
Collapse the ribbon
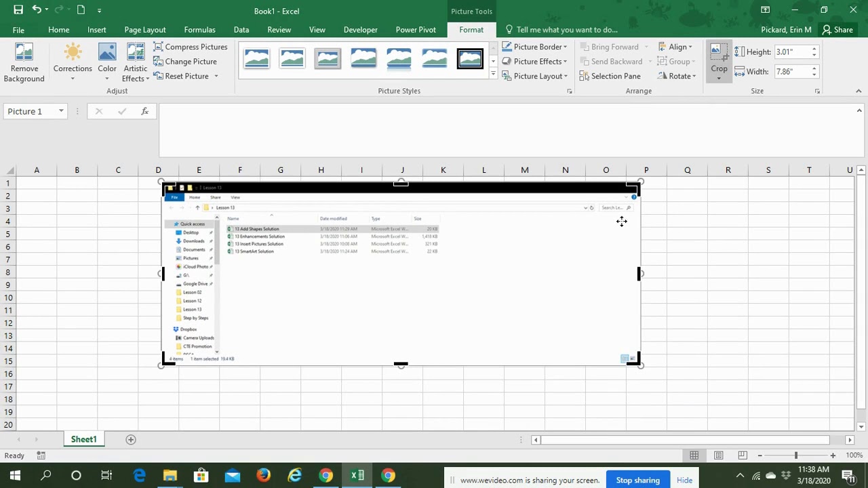coord(859,91)
